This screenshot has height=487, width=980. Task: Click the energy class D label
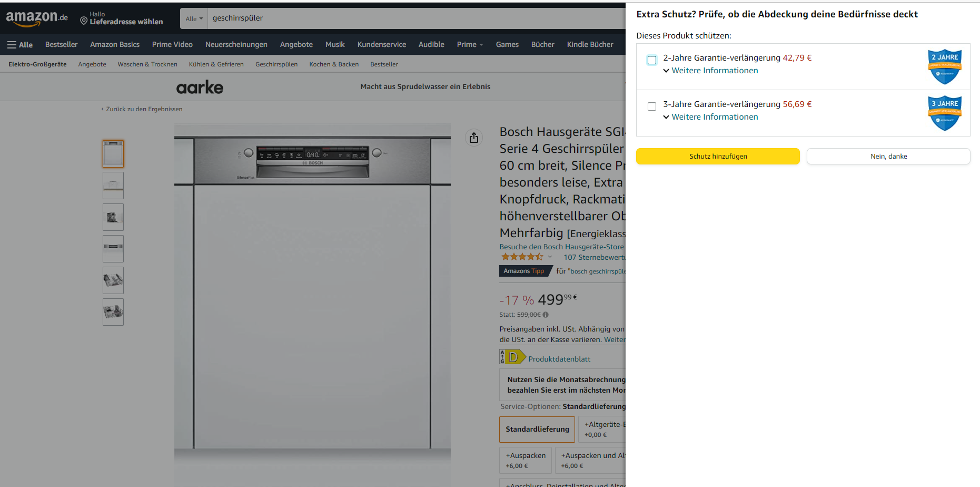click(512, 357)
